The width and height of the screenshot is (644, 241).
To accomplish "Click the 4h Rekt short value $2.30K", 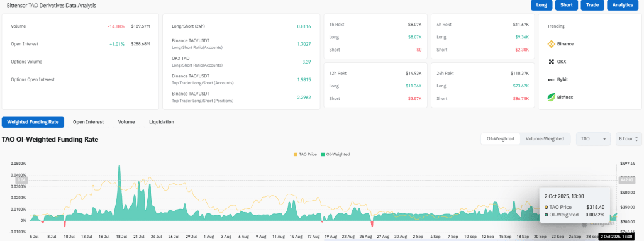I will [x=522, y=49].
